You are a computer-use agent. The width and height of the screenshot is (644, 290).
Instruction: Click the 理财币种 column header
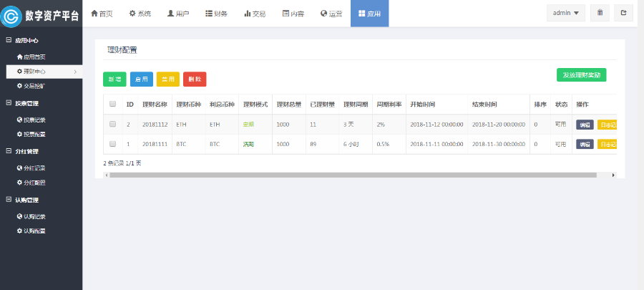tap(188, 105)
